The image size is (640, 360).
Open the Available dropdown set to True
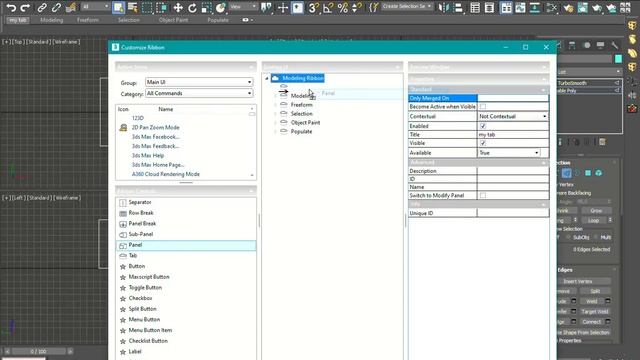coord(509,153)
